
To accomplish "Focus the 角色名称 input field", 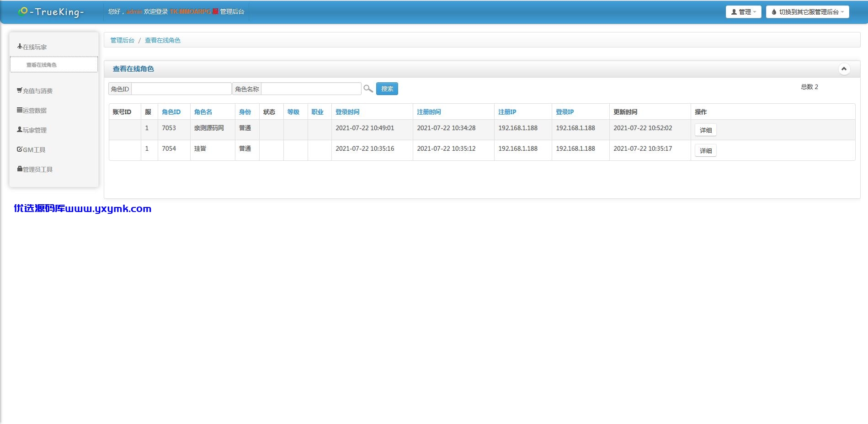I will coord(311,89).
